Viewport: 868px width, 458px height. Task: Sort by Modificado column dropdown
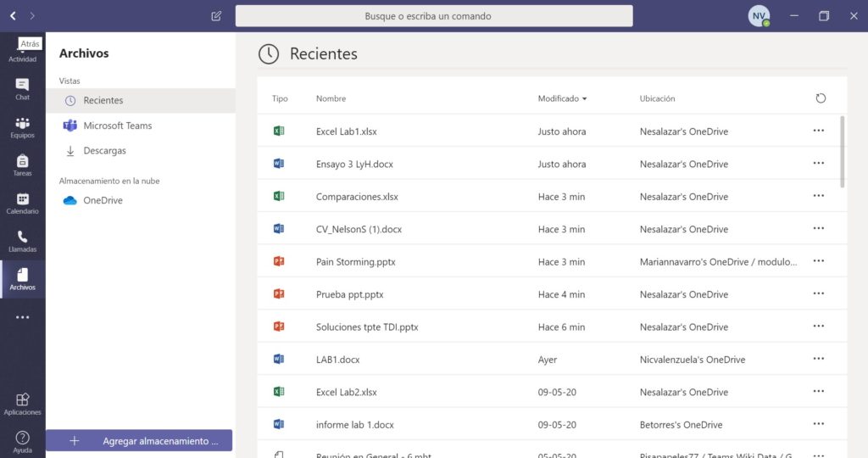[x=562, y=98]
